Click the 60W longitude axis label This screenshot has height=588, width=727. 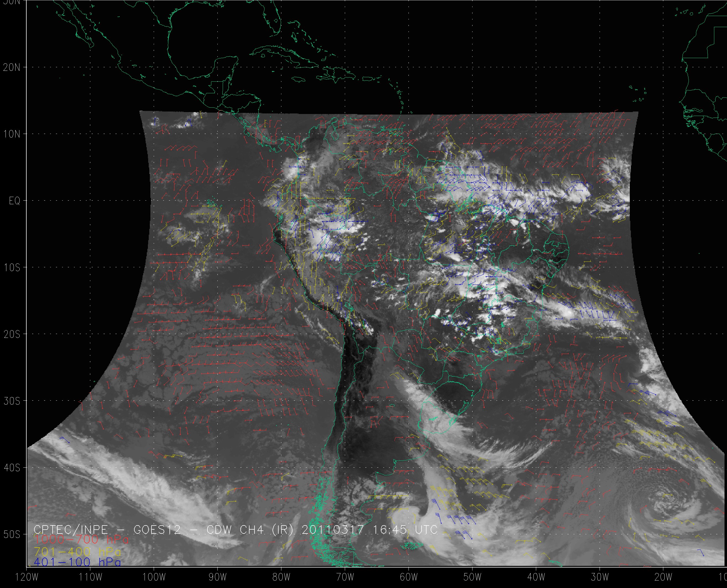[x=409, y=577]
